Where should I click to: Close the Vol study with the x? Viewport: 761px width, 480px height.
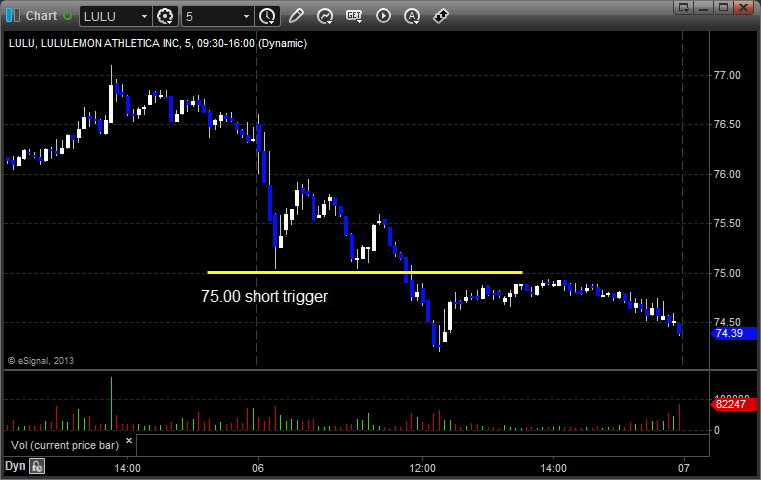point(129,441)
